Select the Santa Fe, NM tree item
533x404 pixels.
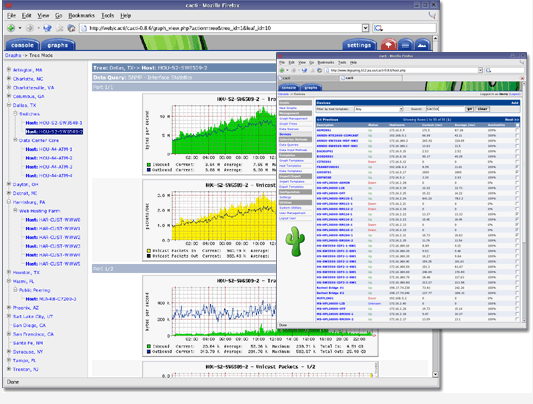pos(28,343)
